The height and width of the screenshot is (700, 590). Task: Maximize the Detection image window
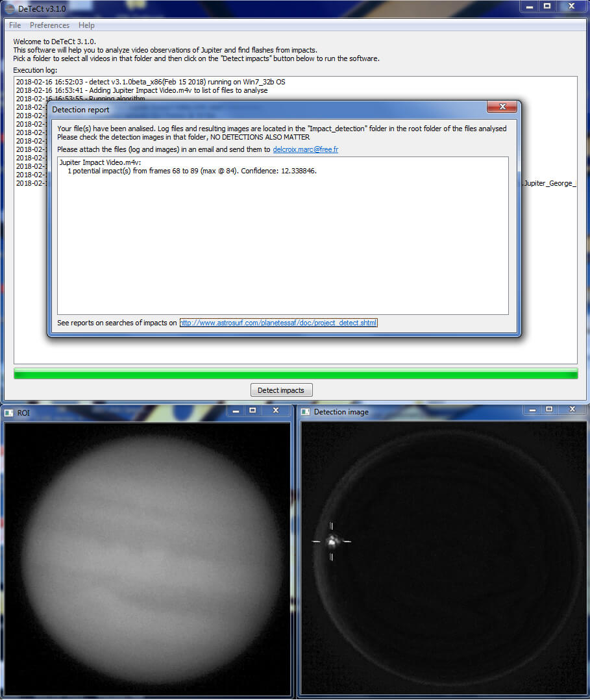(x=549, y=410)
